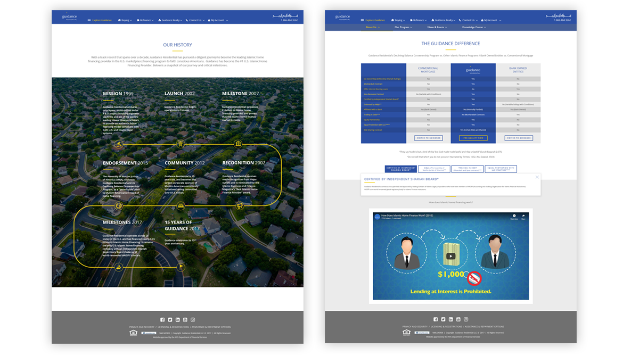Click the flag icon below 15 Years of Guidance
The width and height of the screenshot is (639, 364).
click(x=181, y=266)
